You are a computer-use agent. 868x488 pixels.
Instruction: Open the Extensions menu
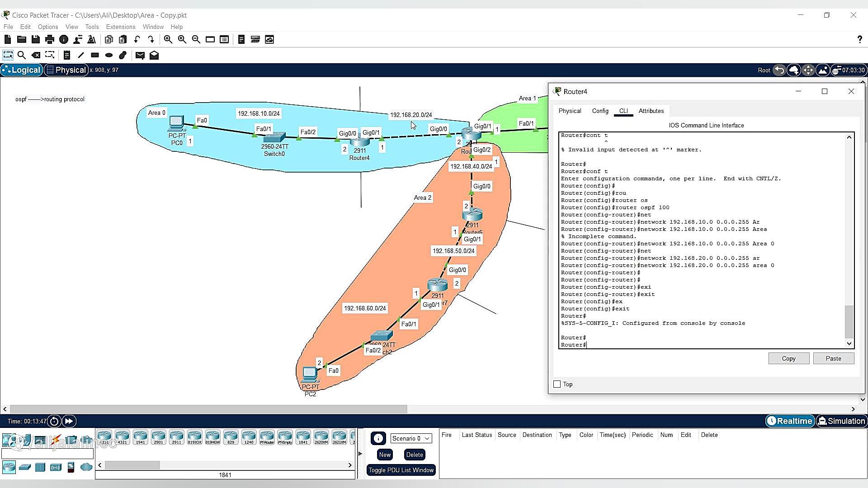(x=120, y=27)
